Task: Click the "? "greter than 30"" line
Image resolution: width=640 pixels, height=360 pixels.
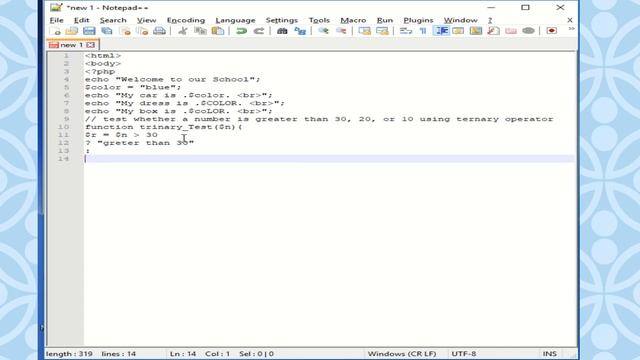Action: pyautogui.click(x=140, y=143)
